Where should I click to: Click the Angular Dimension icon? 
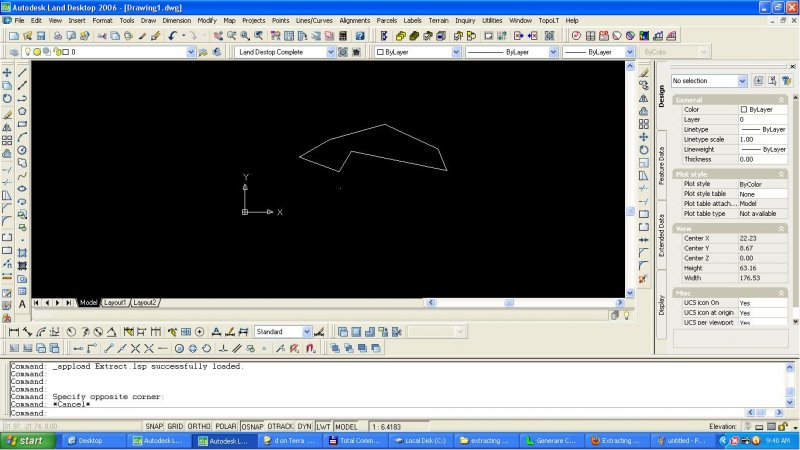[x=111, y=332]
